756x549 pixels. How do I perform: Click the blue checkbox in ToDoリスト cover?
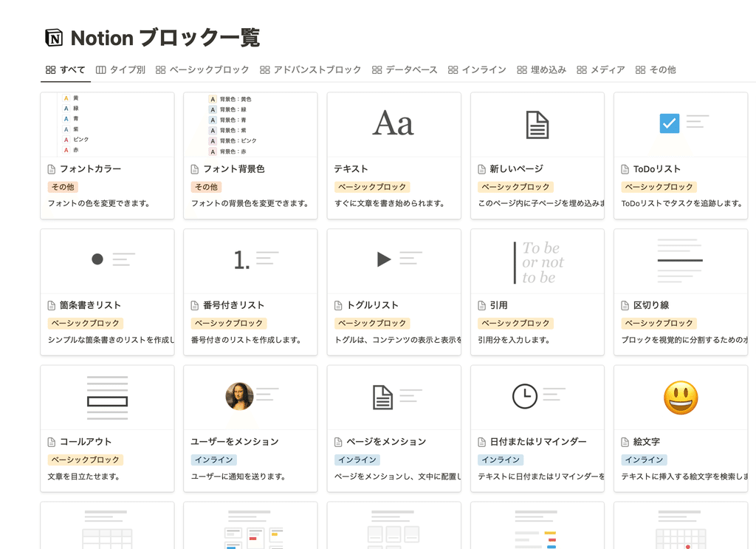pyautogui.click(x=669, y=123)
